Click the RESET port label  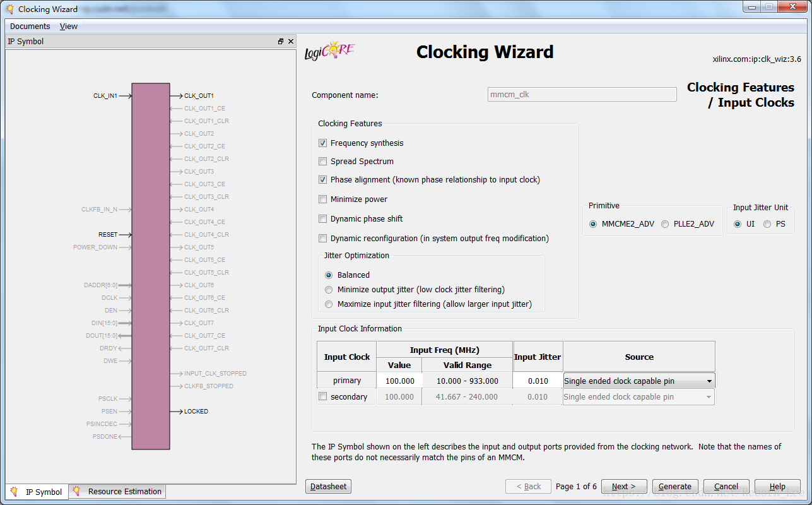108,235
